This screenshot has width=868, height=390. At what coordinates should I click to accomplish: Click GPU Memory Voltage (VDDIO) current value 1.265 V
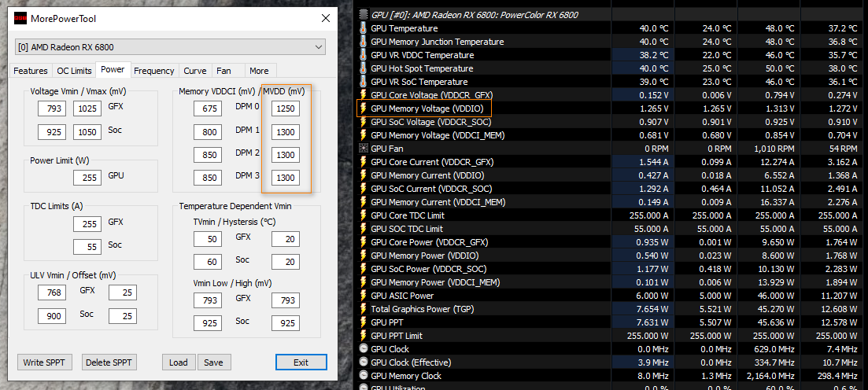(654, 109)
